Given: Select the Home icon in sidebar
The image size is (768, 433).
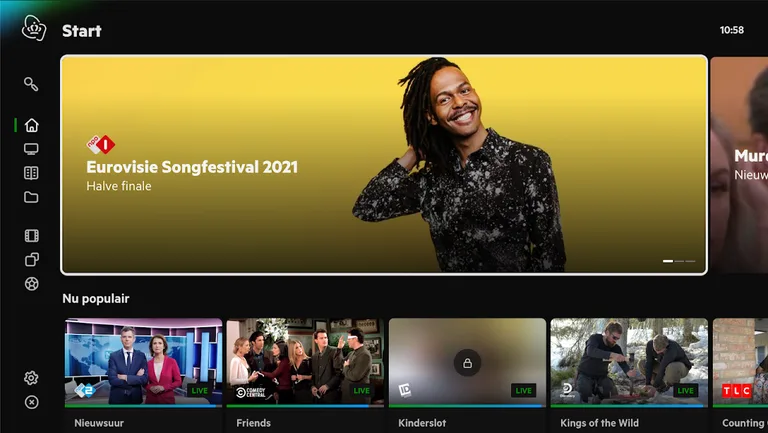Looking at the screenshot, I should (31, 125).
